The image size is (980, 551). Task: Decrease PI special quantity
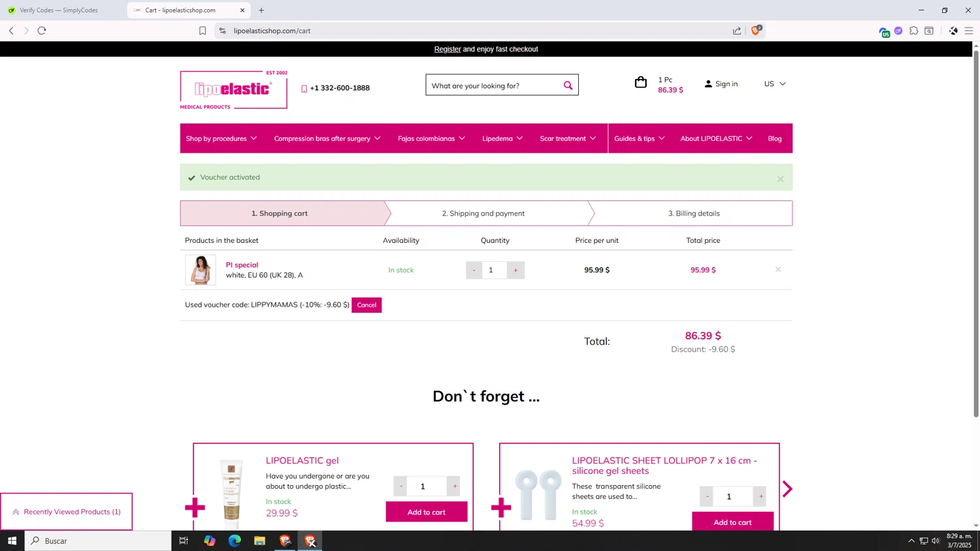(x=474, y=270)
